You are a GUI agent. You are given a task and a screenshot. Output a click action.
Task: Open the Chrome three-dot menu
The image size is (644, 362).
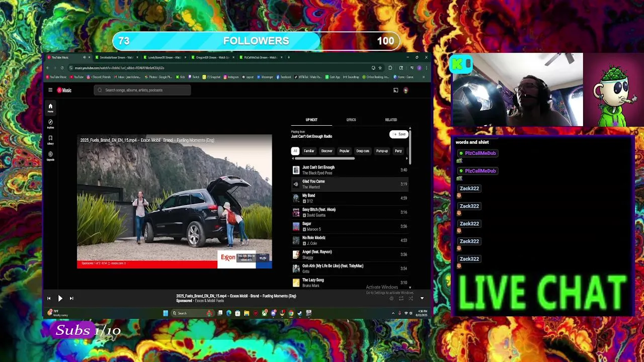[426, 68]
